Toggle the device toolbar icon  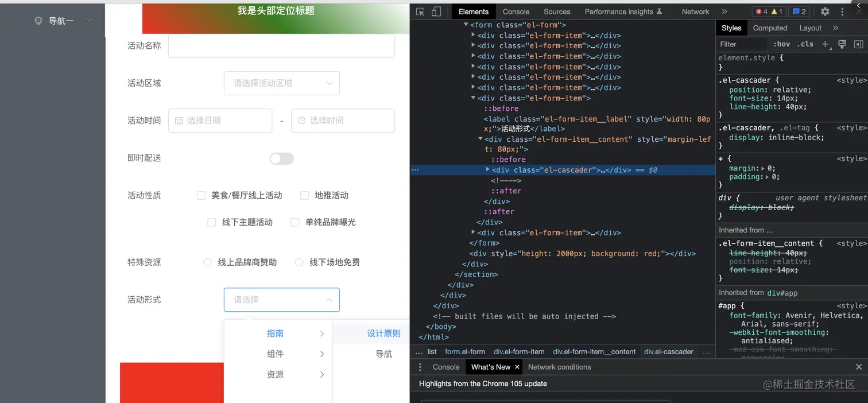coord(436,11)
